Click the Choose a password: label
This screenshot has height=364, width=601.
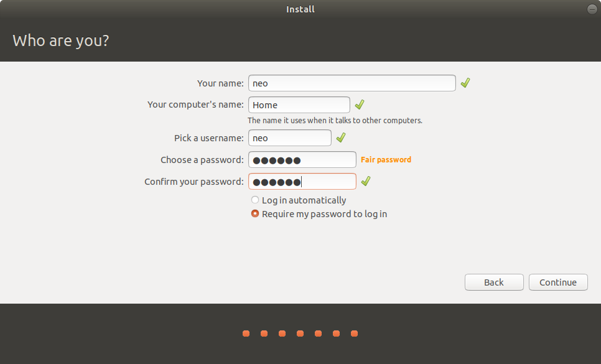coord(202,160)
